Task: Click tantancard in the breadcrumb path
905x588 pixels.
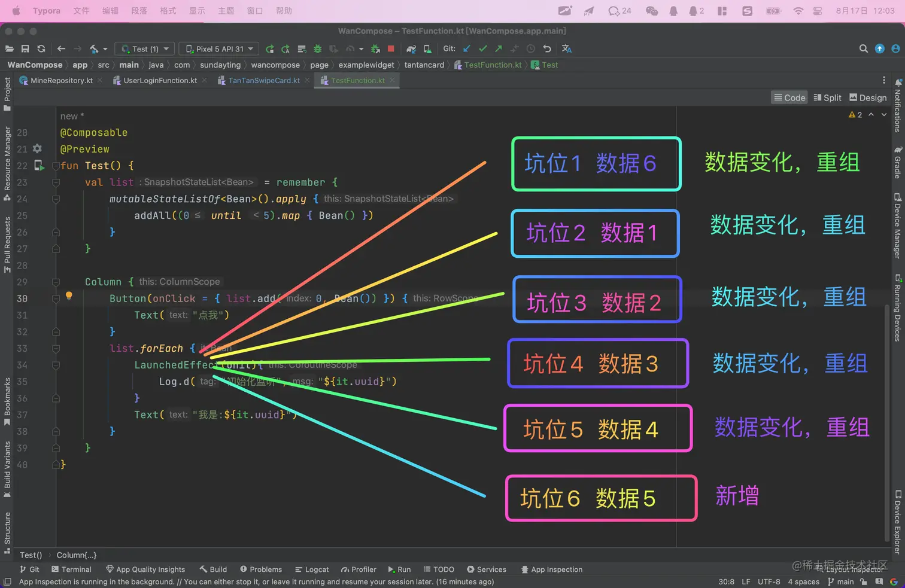Action: [x=424, y=65]
